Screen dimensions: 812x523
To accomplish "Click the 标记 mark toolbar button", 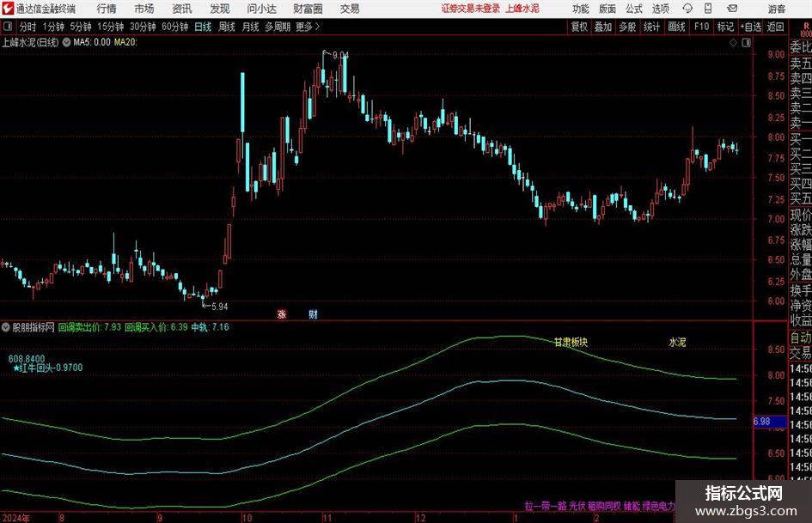I will [x=725, y=27].
